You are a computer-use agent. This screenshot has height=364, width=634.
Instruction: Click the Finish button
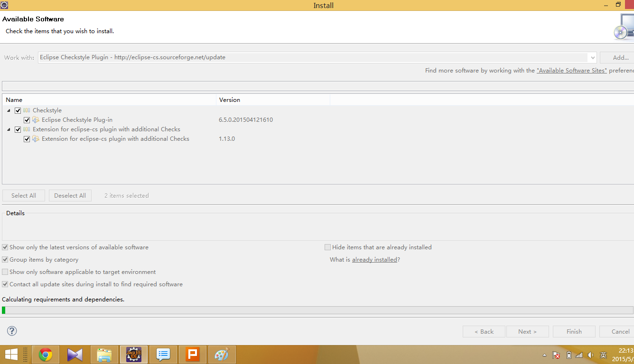(x=574, y=331)
